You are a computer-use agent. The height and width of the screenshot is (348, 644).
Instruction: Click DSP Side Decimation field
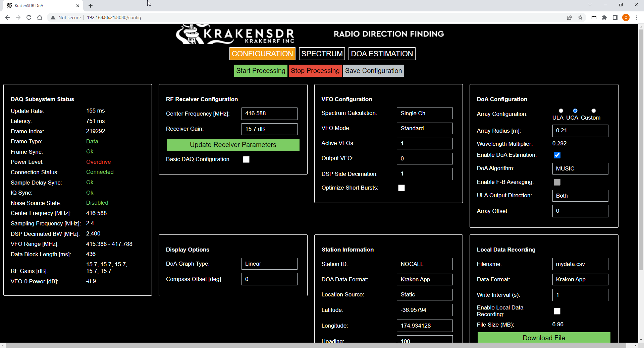[425, 174]
